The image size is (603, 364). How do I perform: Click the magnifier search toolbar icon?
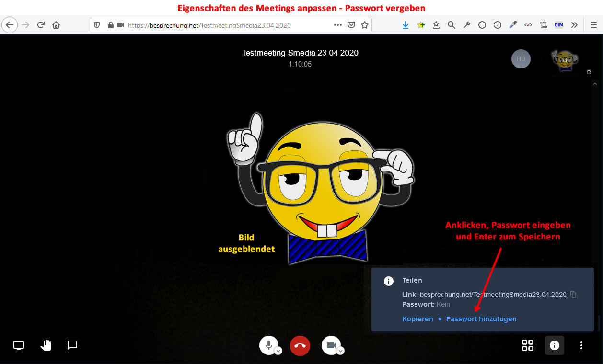452,25
